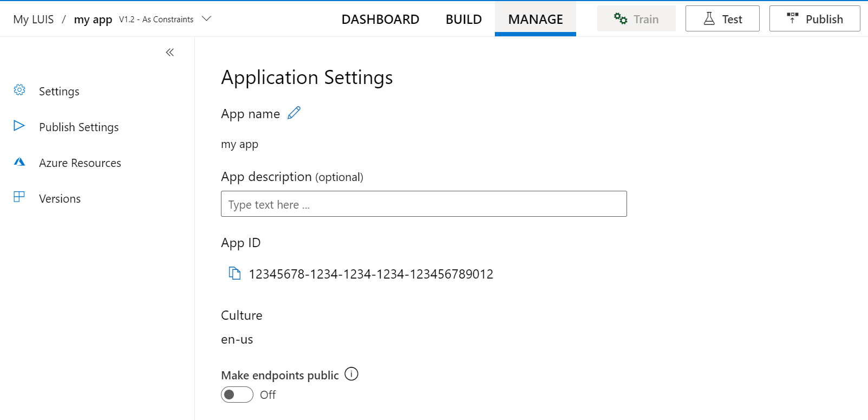Click the flask icon on Test button

click(x=709, y=19)
